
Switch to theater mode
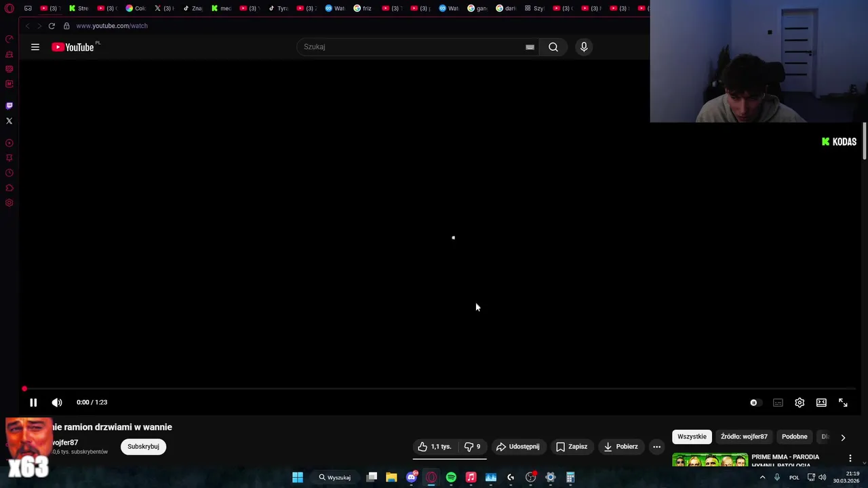click(x=821, y=403)
